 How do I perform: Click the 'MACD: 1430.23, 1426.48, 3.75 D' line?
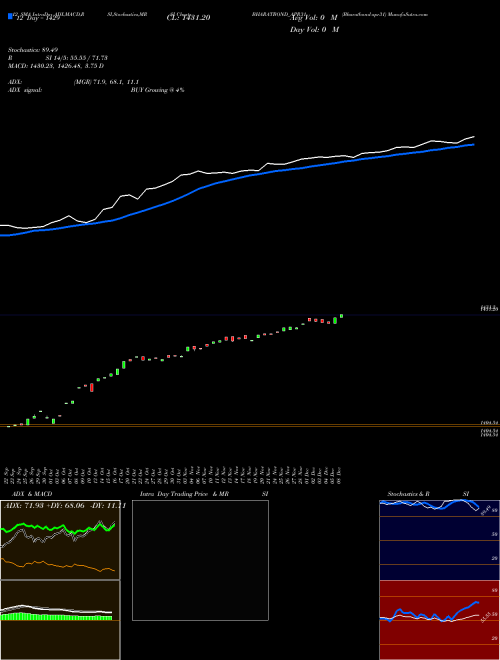(56, 66)
